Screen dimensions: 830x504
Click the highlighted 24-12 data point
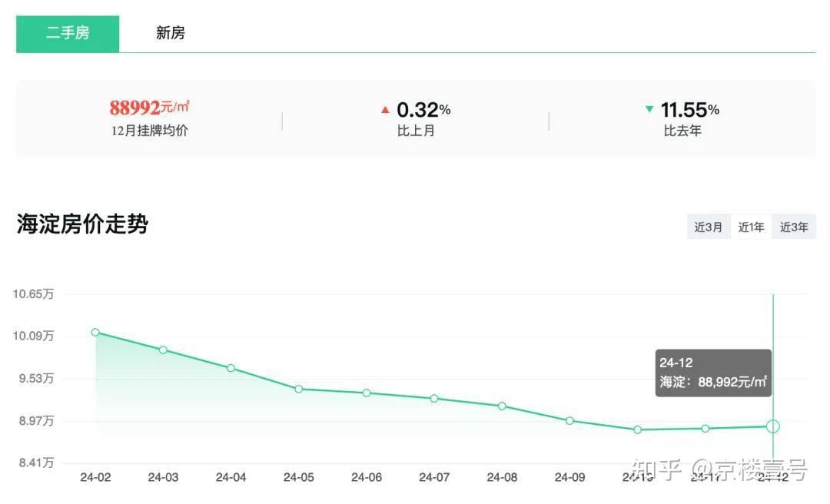click(x=773, y=426)
